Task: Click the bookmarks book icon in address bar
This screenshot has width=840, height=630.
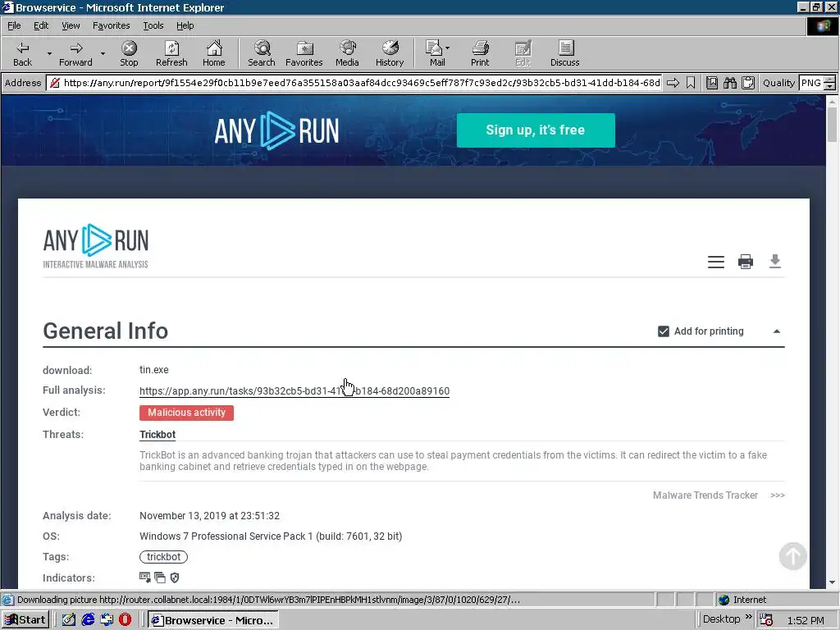Action: (711, 83)
